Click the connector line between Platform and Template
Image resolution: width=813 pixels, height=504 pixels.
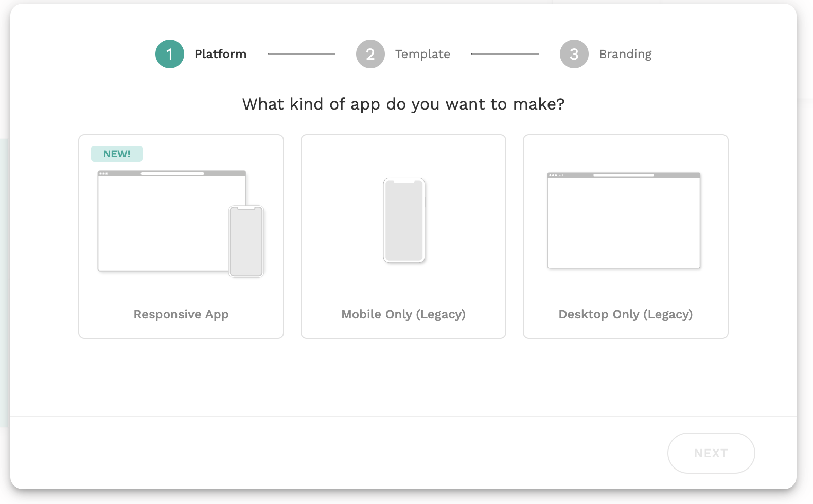coord(302,54)
